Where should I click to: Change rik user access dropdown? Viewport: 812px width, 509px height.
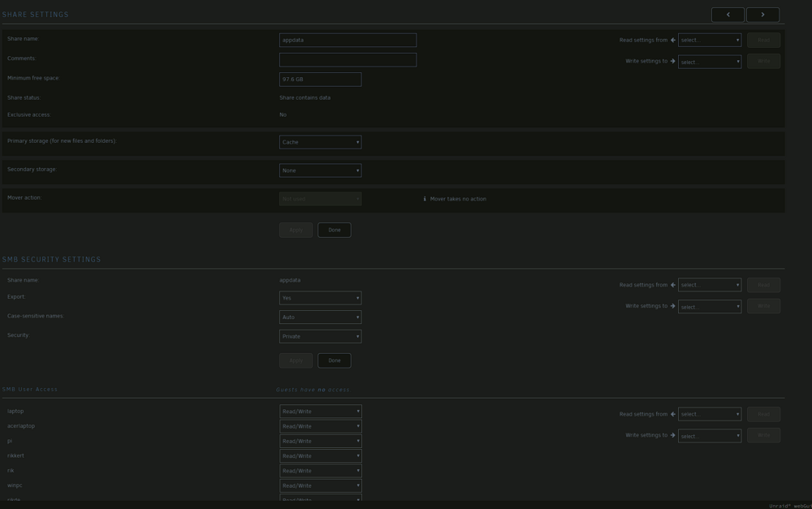coord(320,471)
